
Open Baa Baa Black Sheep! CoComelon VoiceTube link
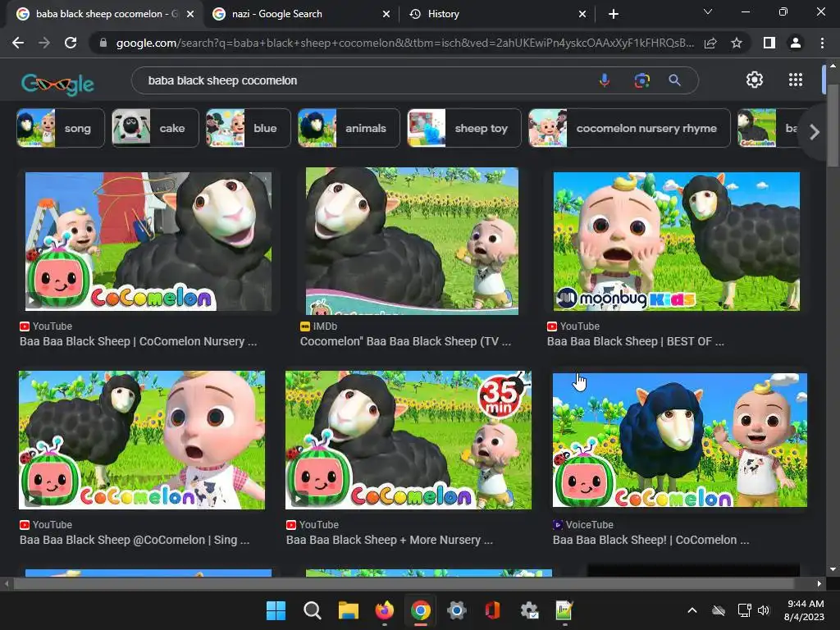pos(651,540)
